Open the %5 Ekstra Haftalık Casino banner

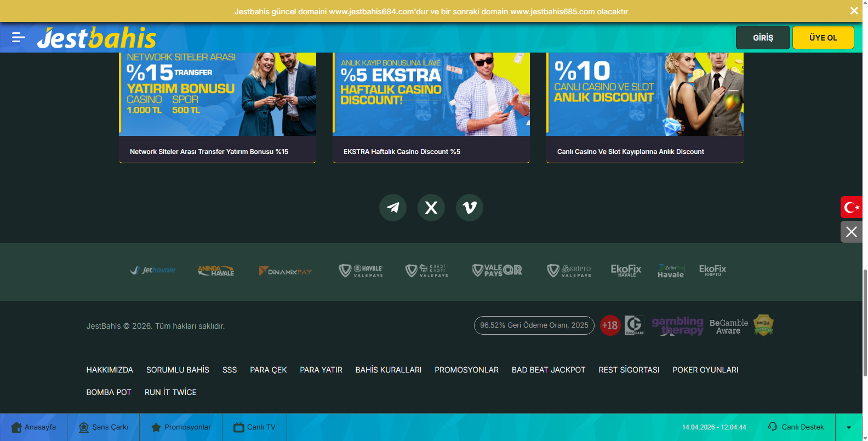[431, 94]
